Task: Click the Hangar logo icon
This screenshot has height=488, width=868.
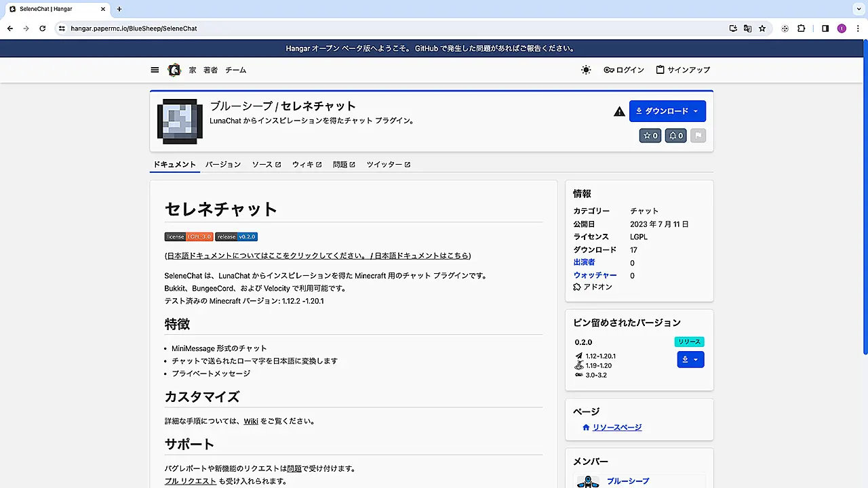Action: coord(174,70)
